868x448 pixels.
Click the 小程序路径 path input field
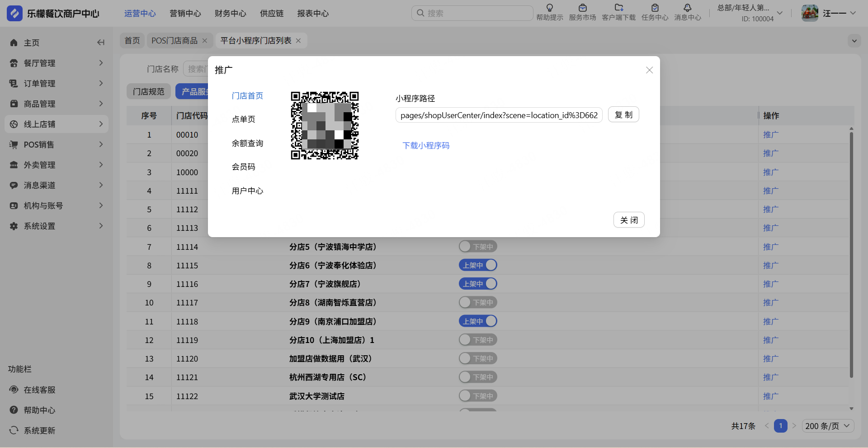pos(499,115)
